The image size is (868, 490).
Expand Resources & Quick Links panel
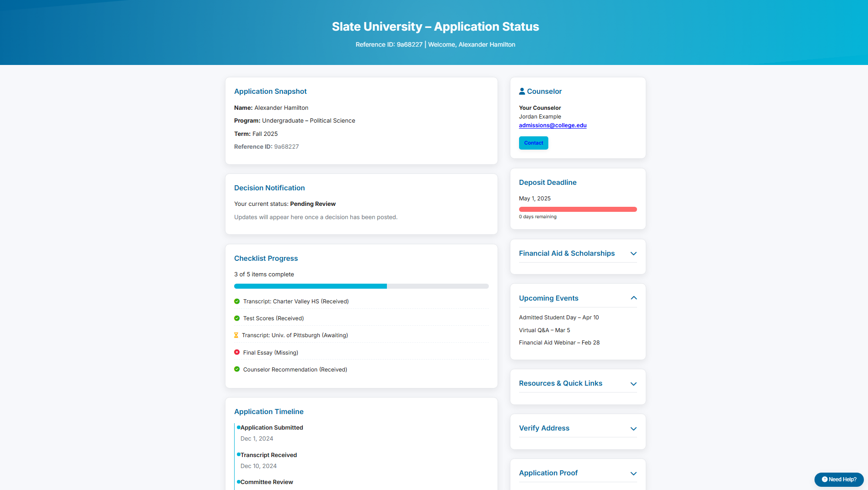coord(633,383)
